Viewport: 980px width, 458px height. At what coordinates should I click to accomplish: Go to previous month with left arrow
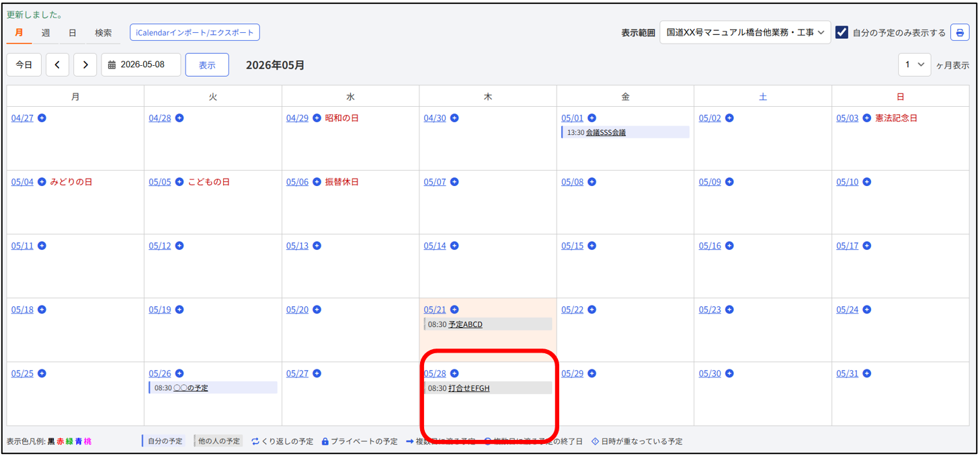57,64
